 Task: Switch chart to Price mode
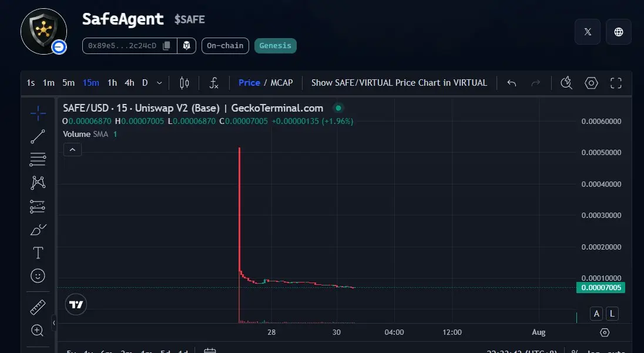click(249, 83)
